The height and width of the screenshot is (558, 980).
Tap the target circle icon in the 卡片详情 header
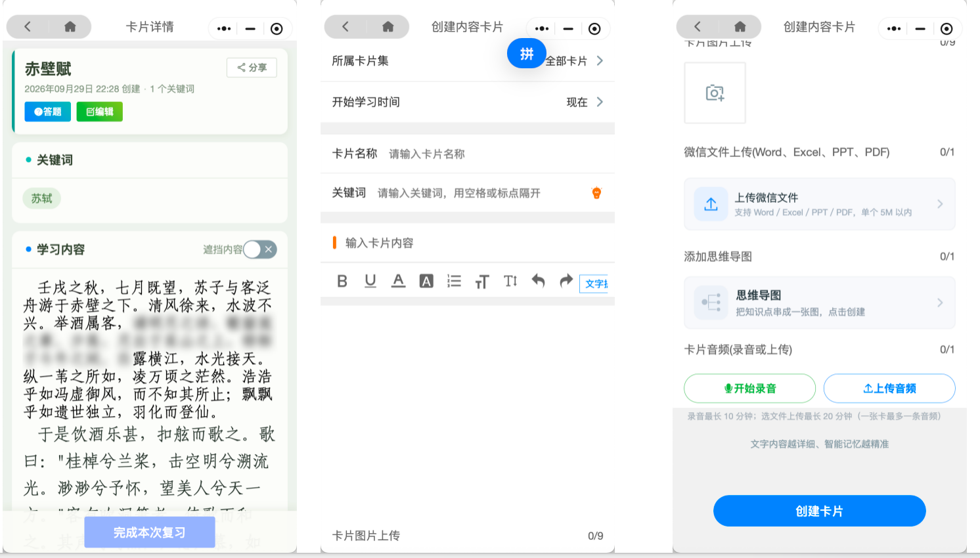pos(277,29)
